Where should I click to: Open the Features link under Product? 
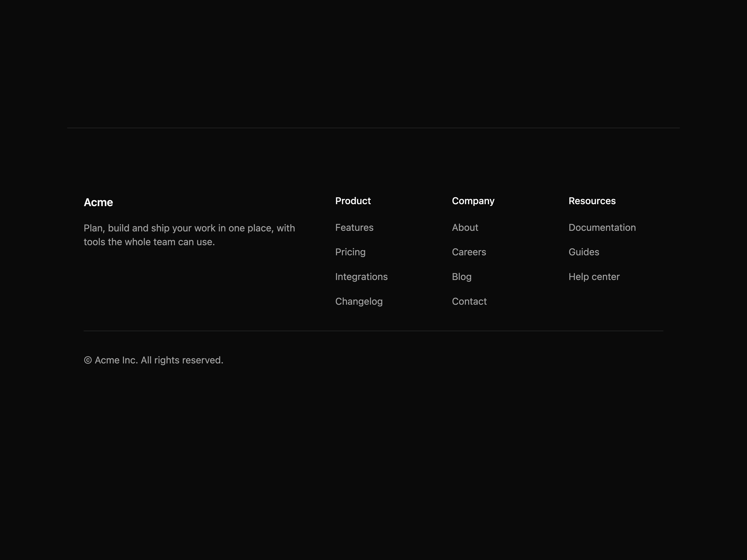click(x=354, y=227)
